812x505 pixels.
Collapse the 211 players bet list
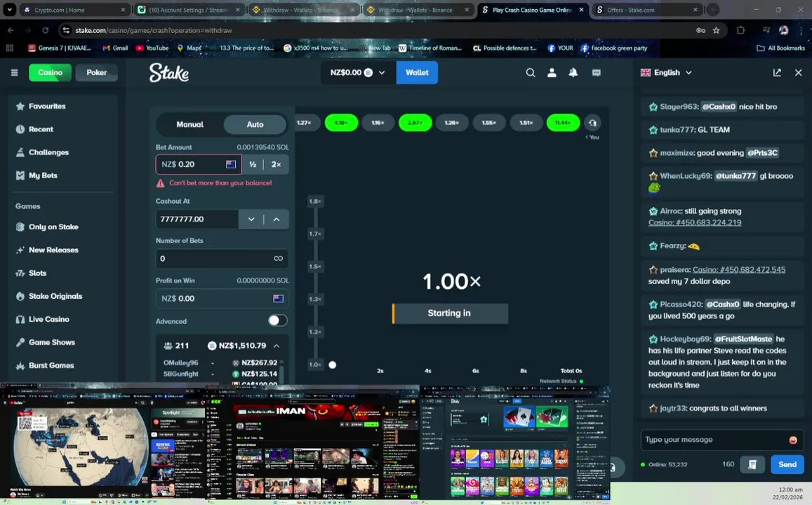pos(277,346)
